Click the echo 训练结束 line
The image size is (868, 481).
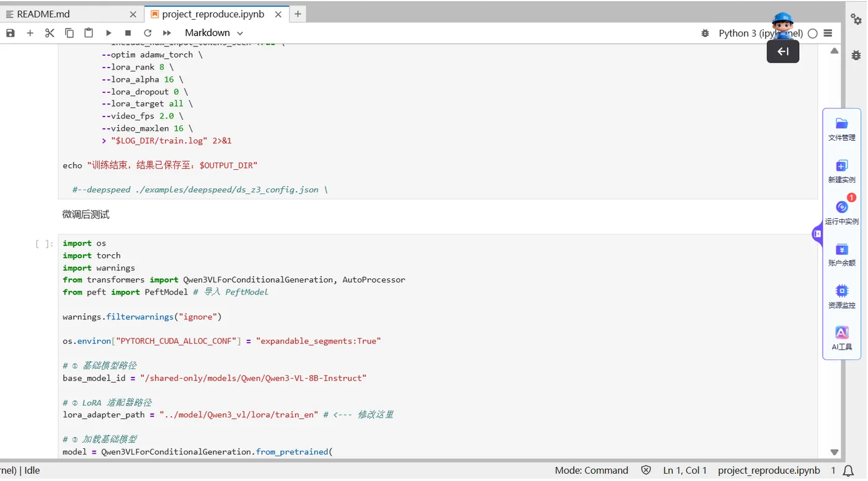pos(160,165)
